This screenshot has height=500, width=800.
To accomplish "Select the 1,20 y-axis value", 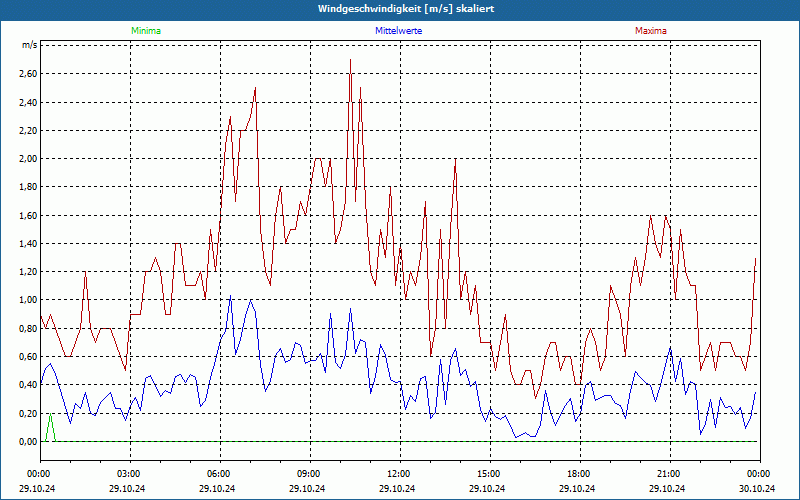I will pyautogui.click(x=28, y=272).
